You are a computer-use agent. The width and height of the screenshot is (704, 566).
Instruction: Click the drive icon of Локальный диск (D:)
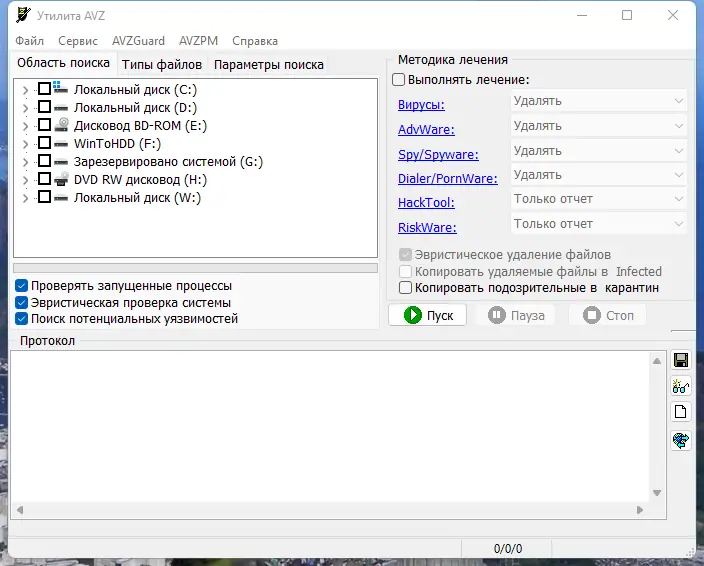[x=61, y=108]
